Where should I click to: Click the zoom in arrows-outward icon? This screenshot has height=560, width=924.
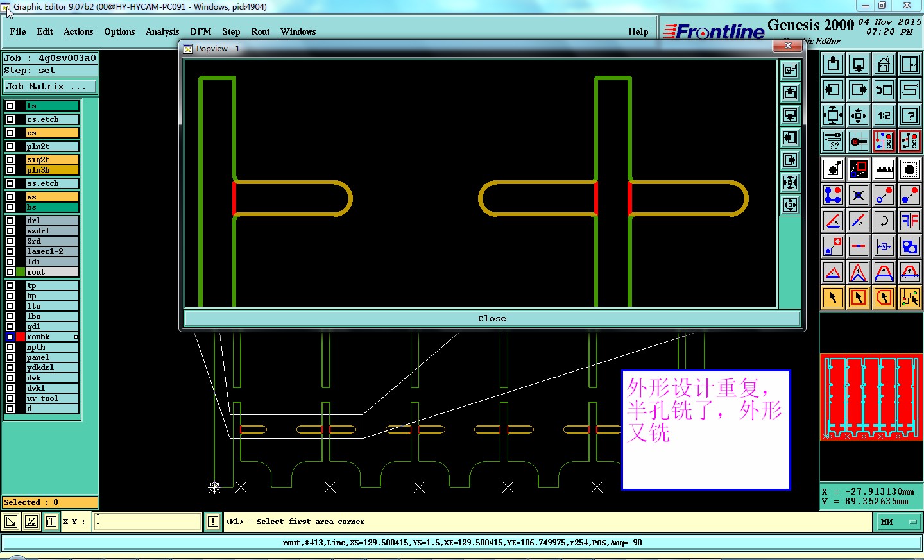pyautogui.click(x=833, y=115)
